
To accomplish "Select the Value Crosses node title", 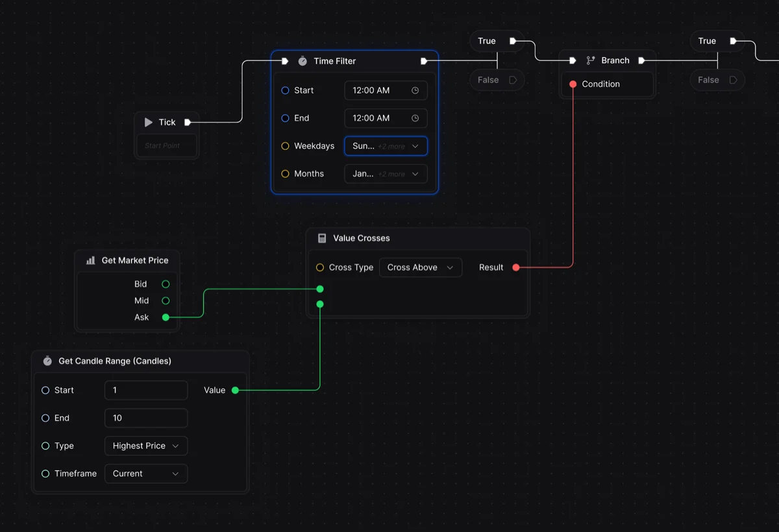I will (x=362, y=238).
